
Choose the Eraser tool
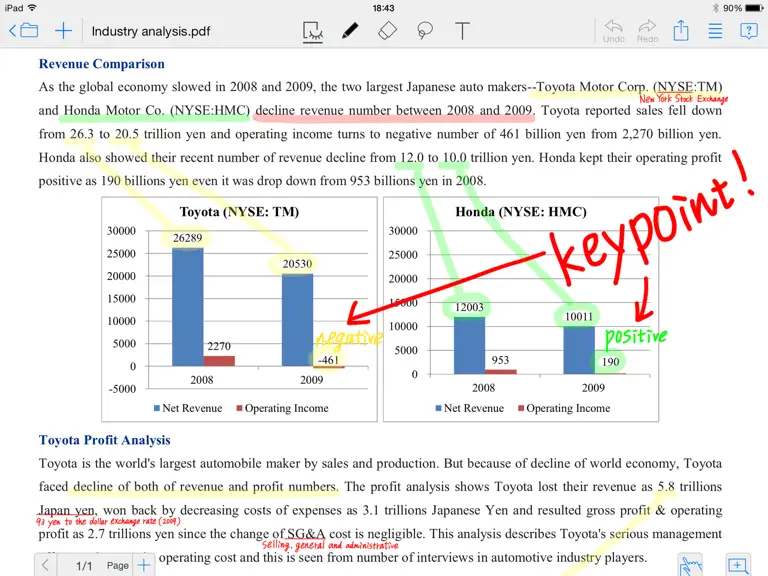(x=387, y=31)
